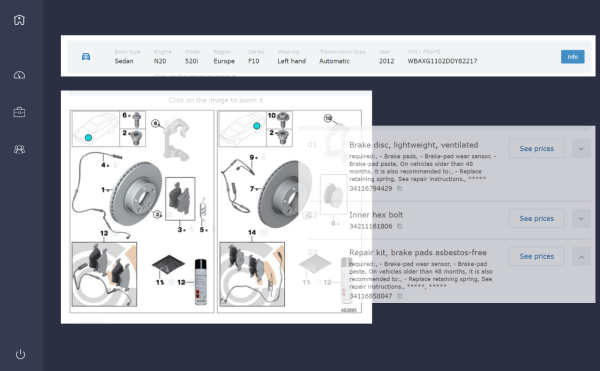Viewport: 600px width, 371px height.
Task: Copy part number 34211161806
Action: coord(399,226)
